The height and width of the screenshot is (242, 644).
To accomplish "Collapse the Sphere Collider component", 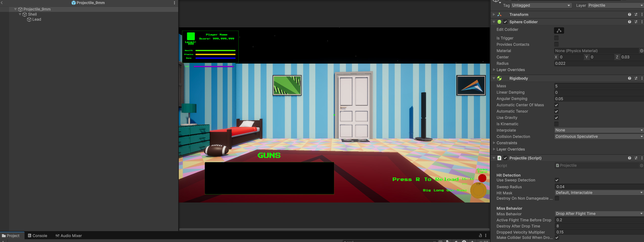I will [494, 22].
